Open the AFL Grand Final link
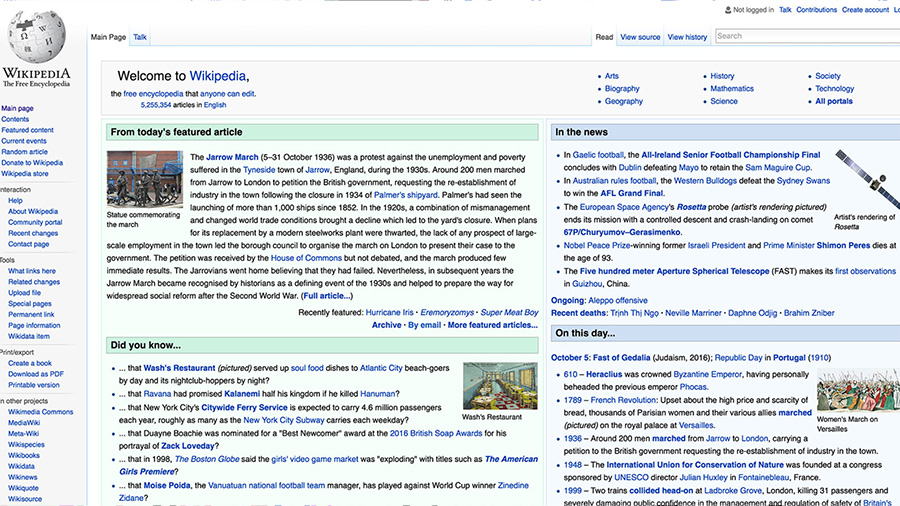Image resolution: width=900 pixels, height=506 pixels. tap(631, 193)
